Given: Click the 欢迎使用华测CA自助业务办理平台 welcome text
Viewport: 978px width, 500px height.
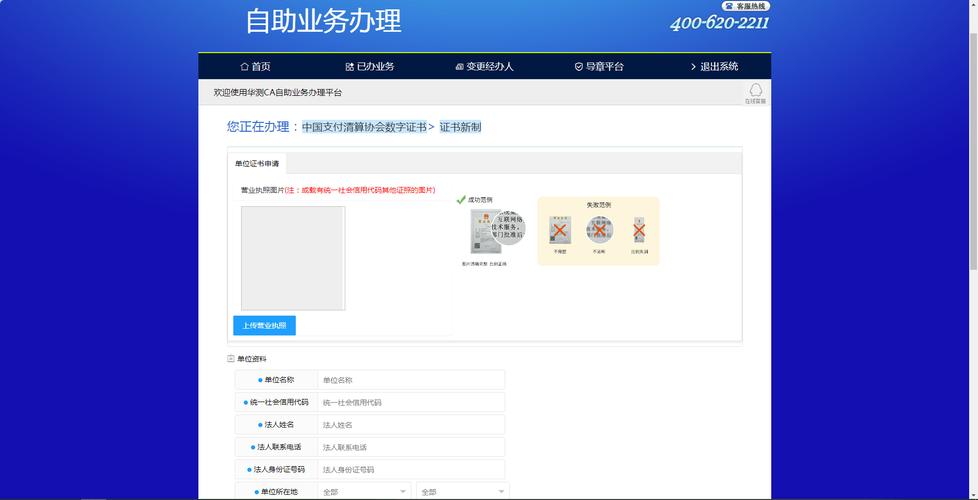Looking at the screenshot, I should 278,92.
